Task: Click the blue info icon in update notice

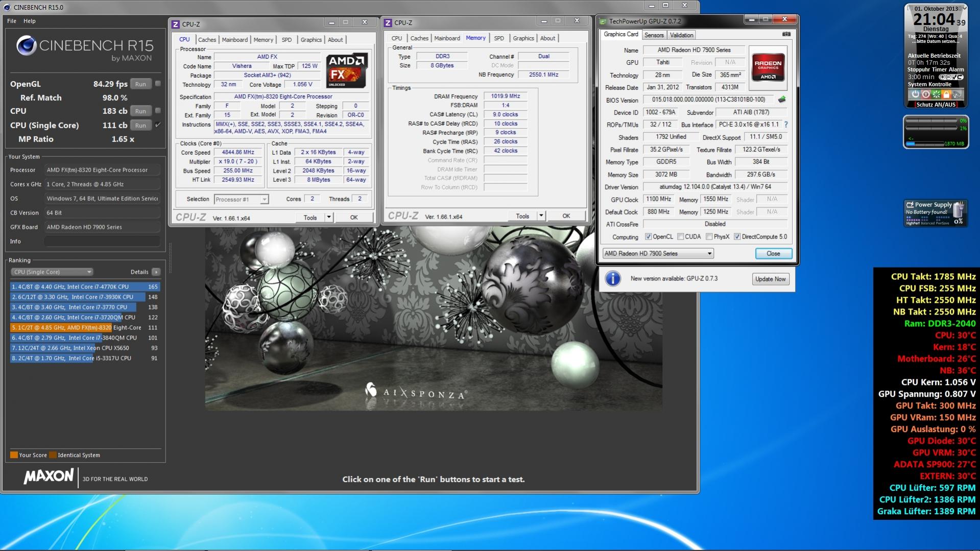Action: click(613, 279)
